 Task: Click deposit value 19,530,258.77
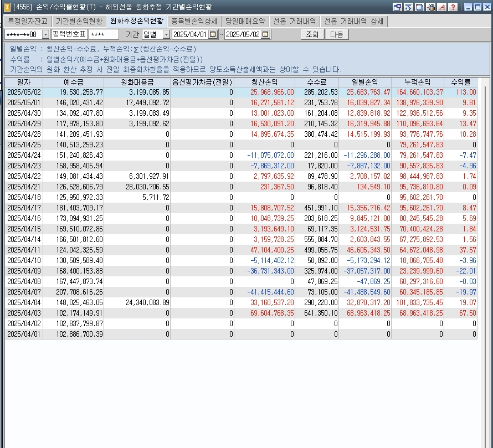81,92
